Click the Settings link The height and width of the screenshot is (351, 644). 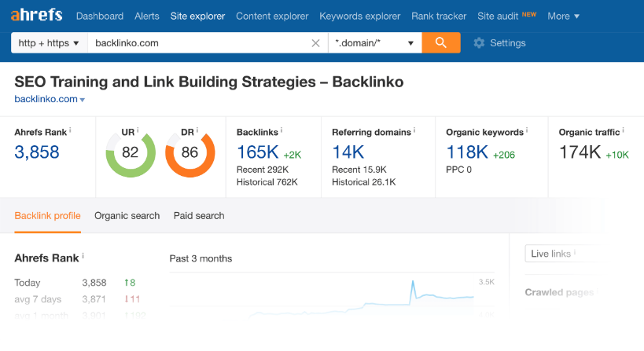pyautogui.click(x=508, y=43)
